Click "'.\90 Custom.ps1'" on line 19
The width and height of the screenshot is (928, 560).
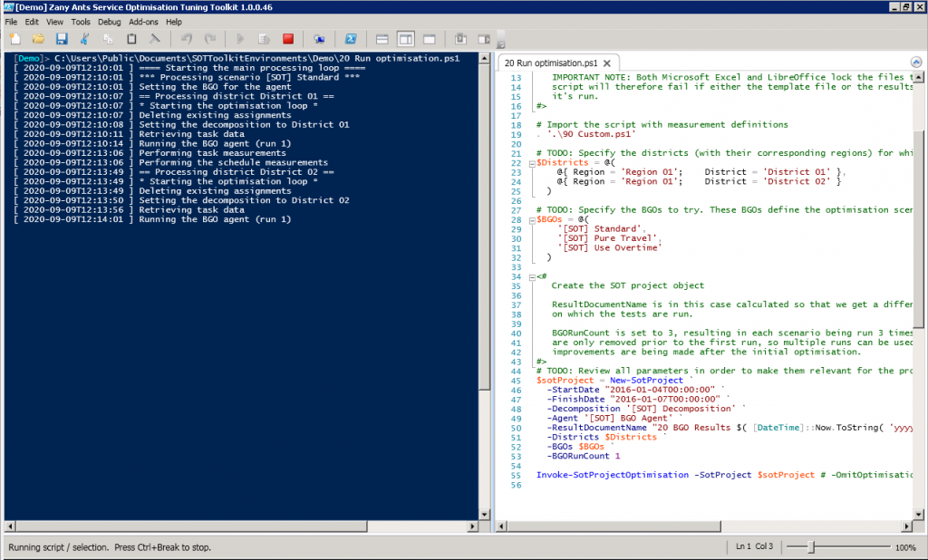(591, 134)
